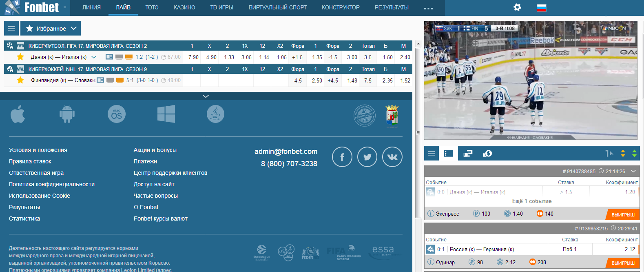This screenshot has height=272, width=644.
Task: Visit the Fonbet VK page
Action: tap(392, 157)
